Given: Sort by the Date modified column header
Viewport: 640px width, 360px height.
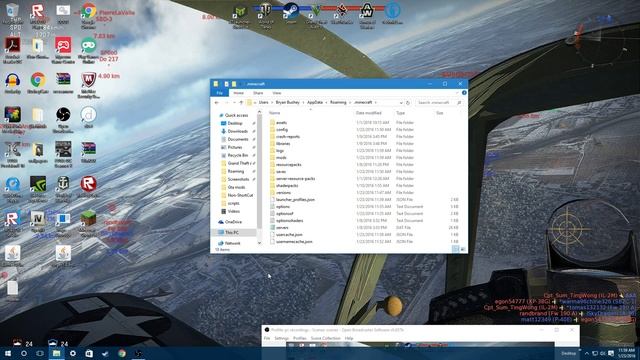Looking at the screenshot, I should [x=369, y=113].
